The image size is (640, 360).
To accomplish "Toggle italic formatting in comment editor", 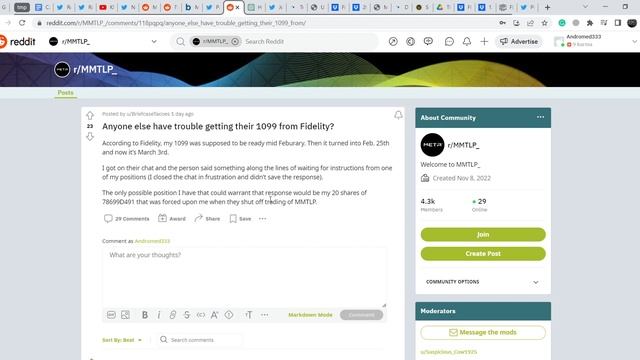I will pos(159,315).
